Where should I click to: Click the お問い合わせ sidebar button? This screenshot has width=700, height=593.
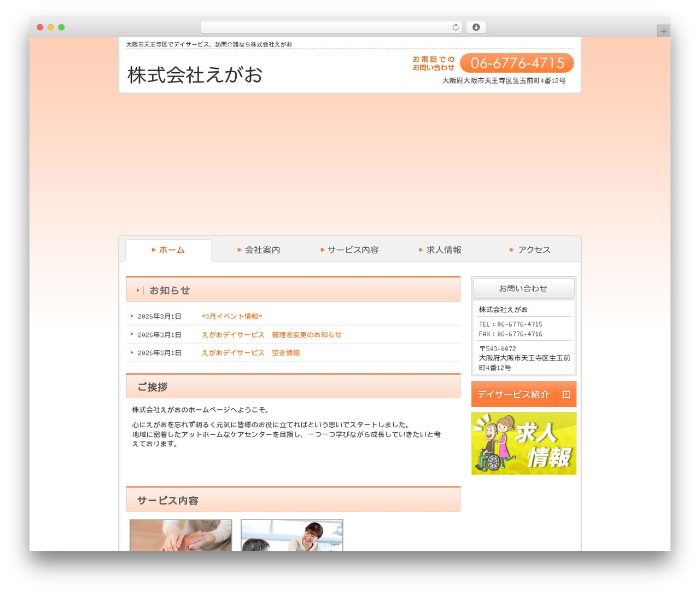[x=523, y=288]
